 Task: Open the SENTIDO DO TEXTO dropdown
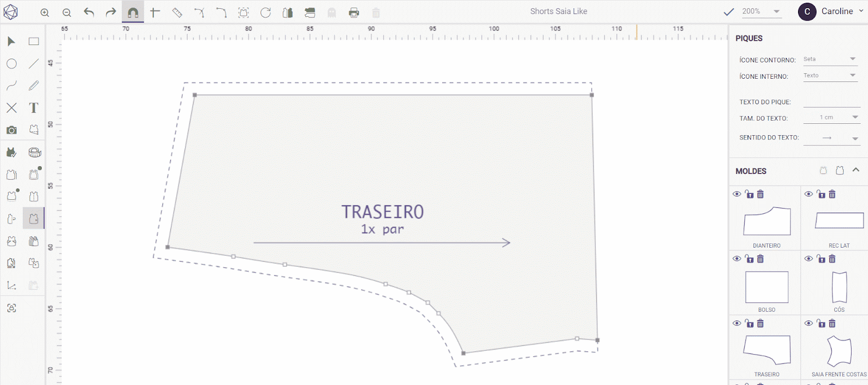coord(832,138)
